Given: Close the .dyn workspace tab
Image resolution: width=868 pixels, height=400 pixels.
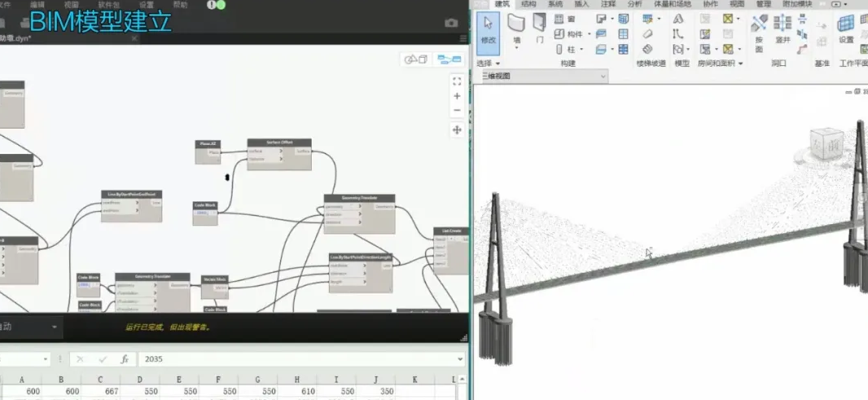Looking at the screenshot, I should pos(134,38).
